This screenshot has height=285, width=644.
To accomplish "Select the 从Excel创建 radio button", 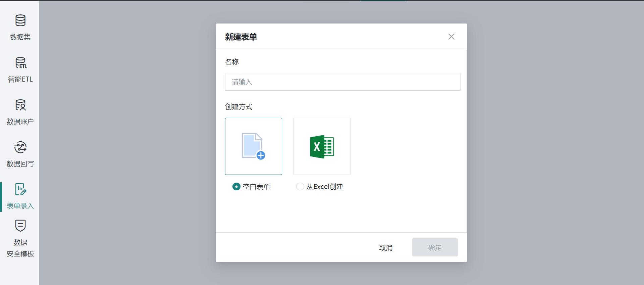I will pyautogui.click(x=300, y=187).
